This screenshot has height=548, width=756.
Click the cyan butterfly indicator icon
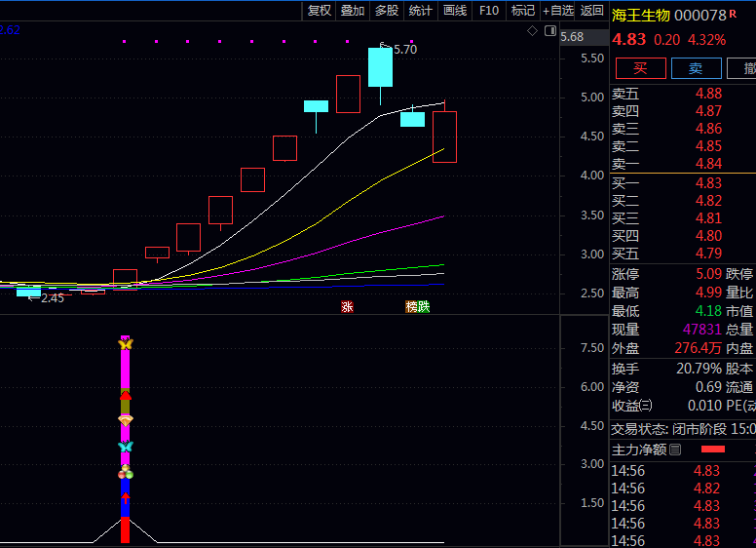[x=125, y=447]
